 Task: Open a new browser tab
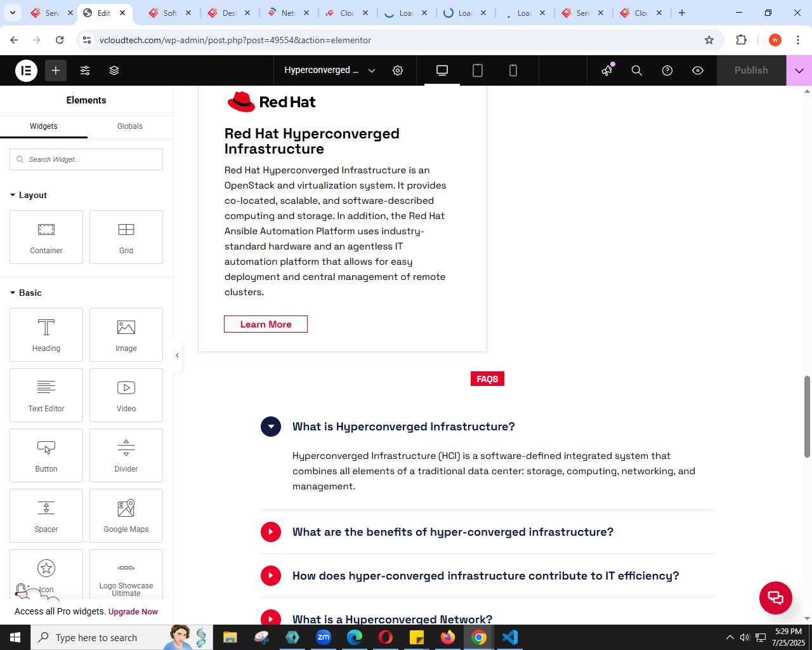pos(682,13)
